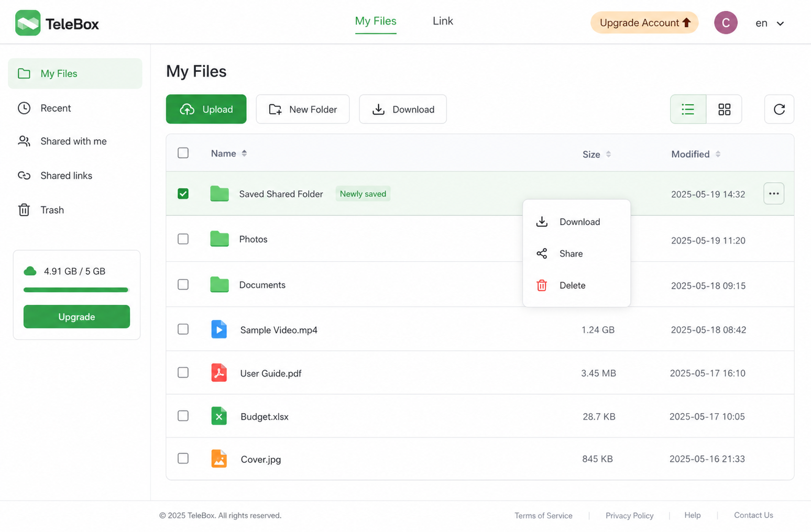811x532 pixels.
Task: Open the User Guide.pdf file name
Action: coord(271,373)
